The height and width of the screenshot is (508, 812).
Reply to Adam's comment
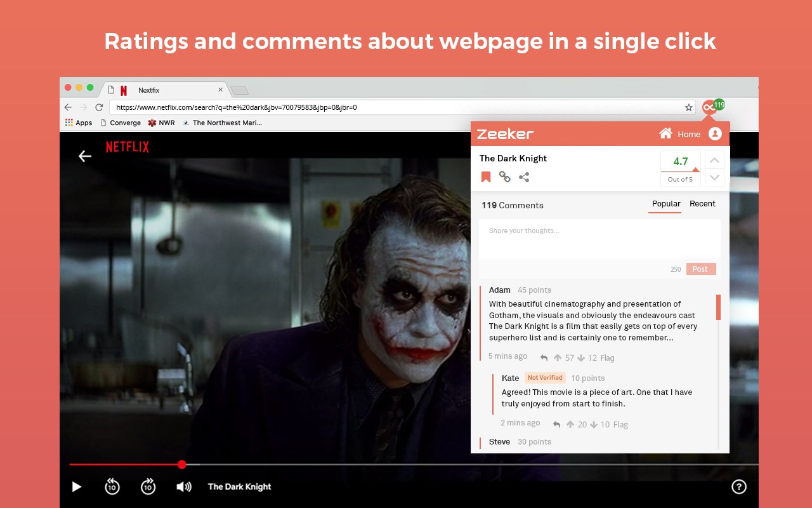544,358
